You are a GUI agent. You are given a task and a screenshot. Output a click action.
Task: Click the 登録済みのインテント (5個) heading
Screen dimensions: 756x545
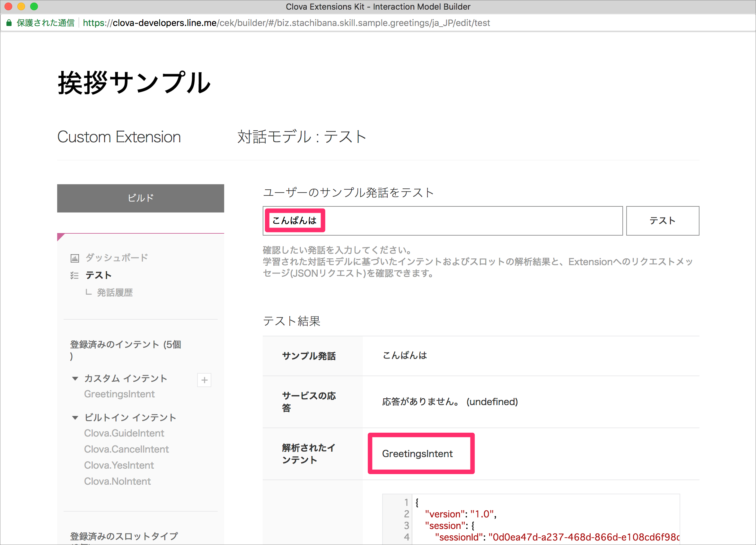point(125,350)
